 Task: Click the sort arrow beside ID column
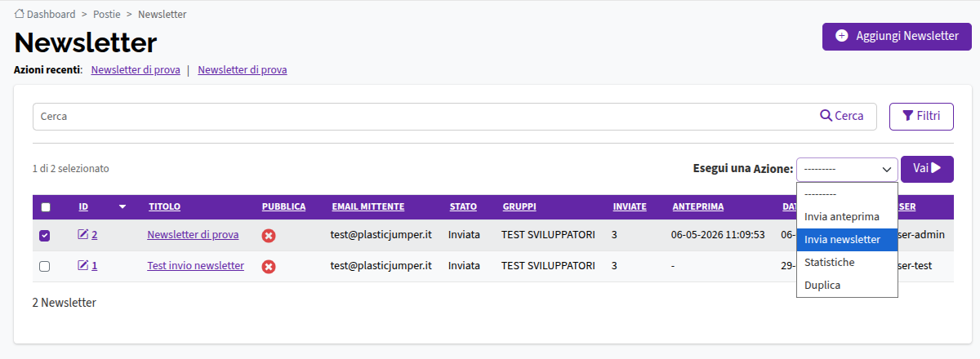click(x=122, y=207)
